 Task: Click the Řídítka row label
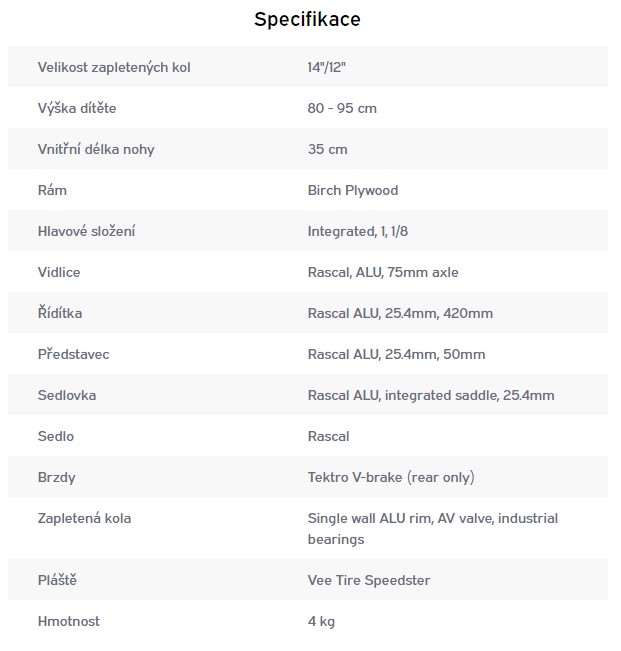(x=60, y=313)
